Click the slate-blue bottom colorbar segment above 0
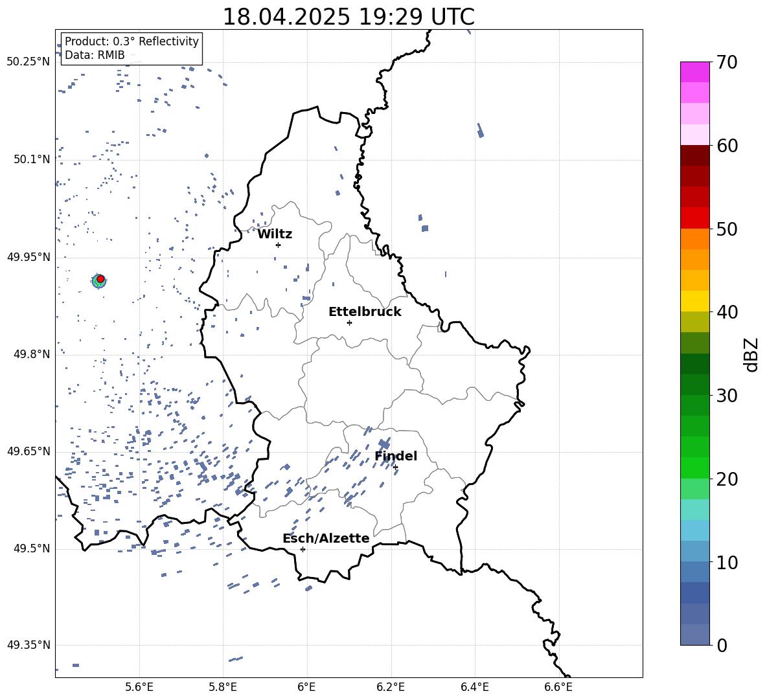The height and width of the screenshot is (700, 767). click(x=695, y=635)
